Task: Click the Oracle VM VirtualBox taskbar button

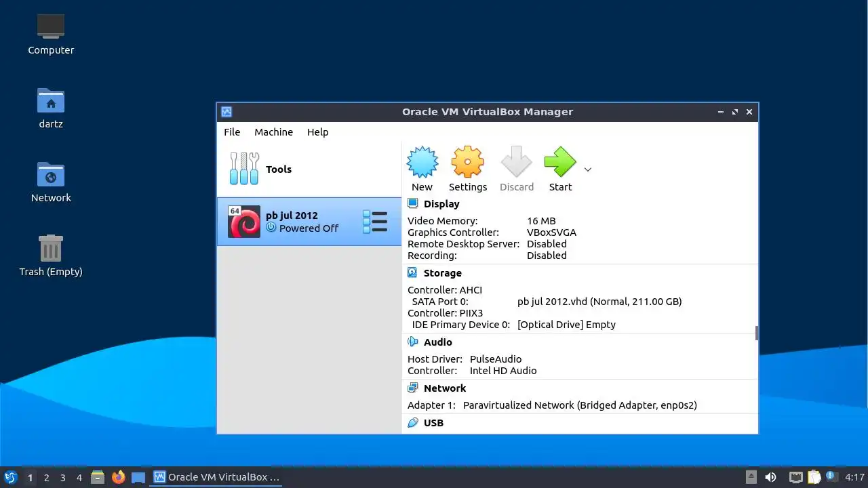Action: 216,477
